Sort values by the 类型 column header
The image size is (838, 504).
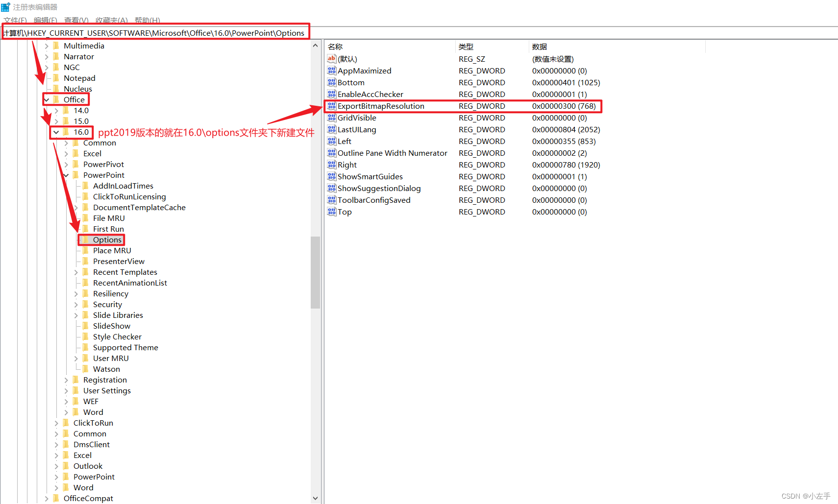492,47
